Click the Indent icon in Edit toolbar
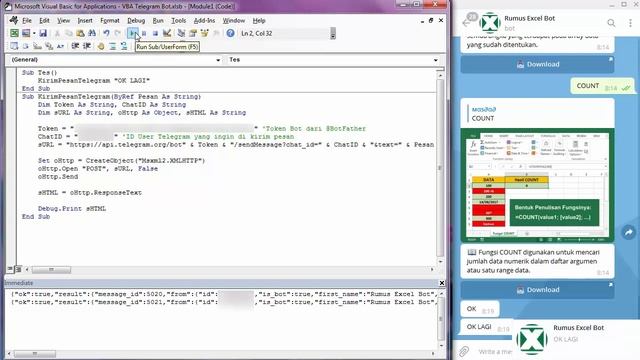Image resolution: width=640 pixels, height=360 pixels. (x=75, y=46)
